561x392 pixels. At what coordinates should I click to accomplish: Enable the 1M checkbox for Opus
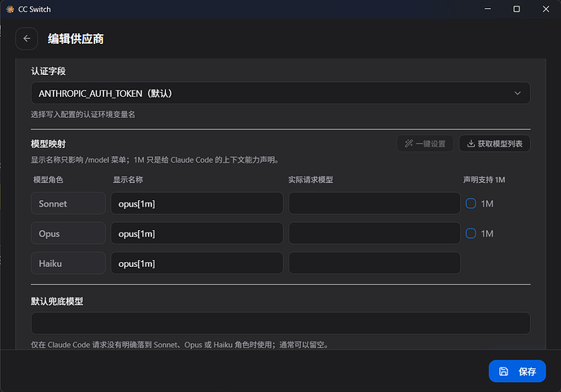471,233
